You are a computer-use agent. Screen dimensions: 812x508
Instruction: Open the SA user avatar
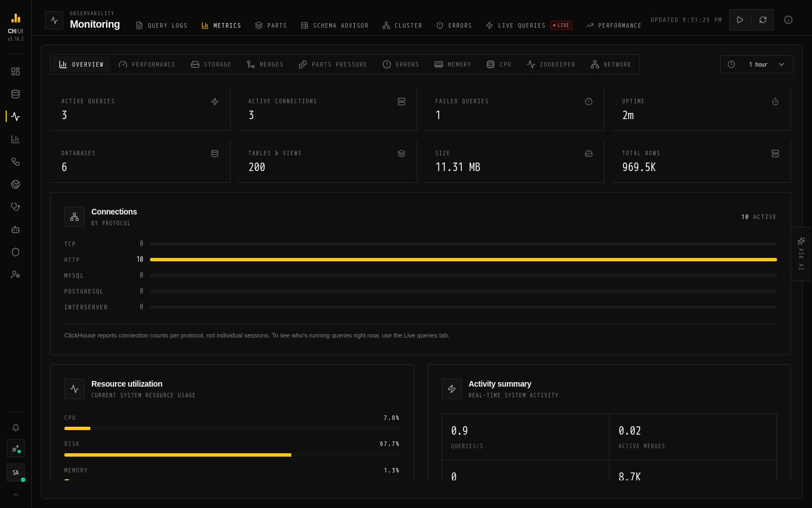[15, 472]
